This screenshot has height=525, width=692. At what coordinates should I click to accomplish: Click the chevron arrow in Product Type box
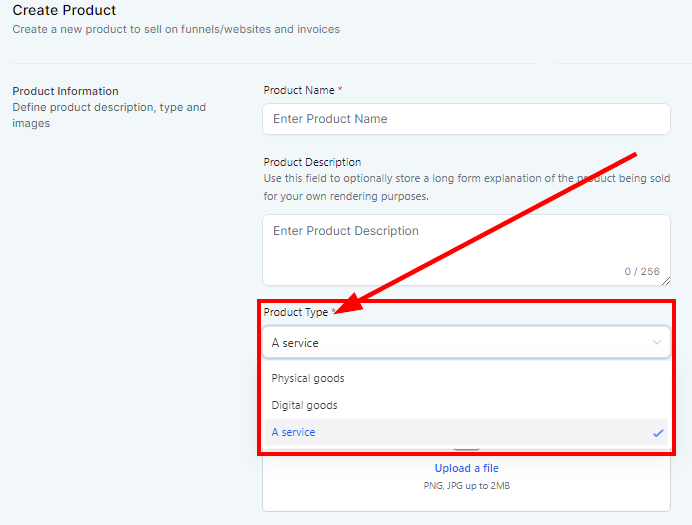click(657, 343)
